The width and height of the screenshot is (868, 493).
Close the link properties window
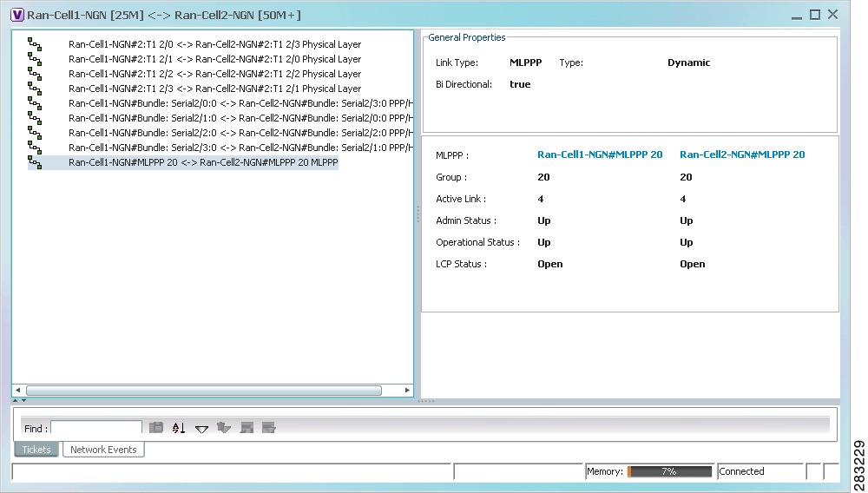pyautogui.click(x=832, y=15)
